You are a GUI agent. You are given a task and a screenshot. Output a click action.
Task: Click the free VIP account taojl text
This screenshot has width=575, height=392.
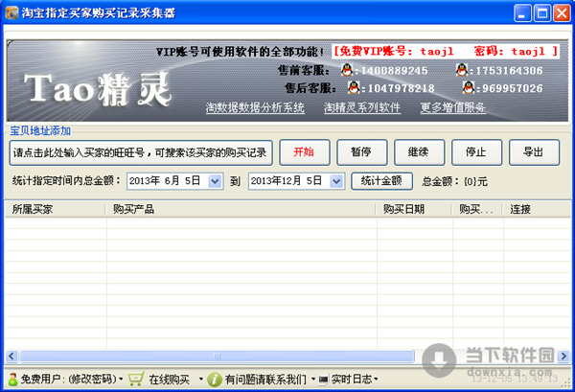click(x=446, y=51)
